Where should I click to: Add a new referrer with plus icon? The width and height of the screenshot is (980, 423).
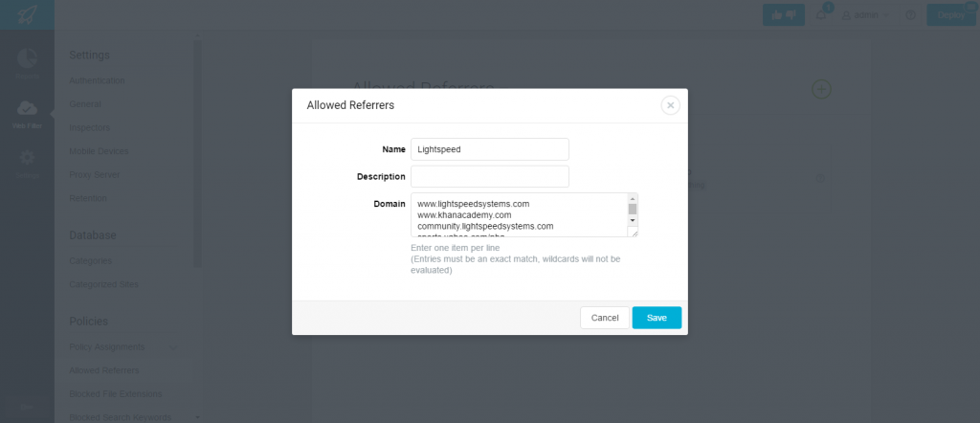point(821,89)
